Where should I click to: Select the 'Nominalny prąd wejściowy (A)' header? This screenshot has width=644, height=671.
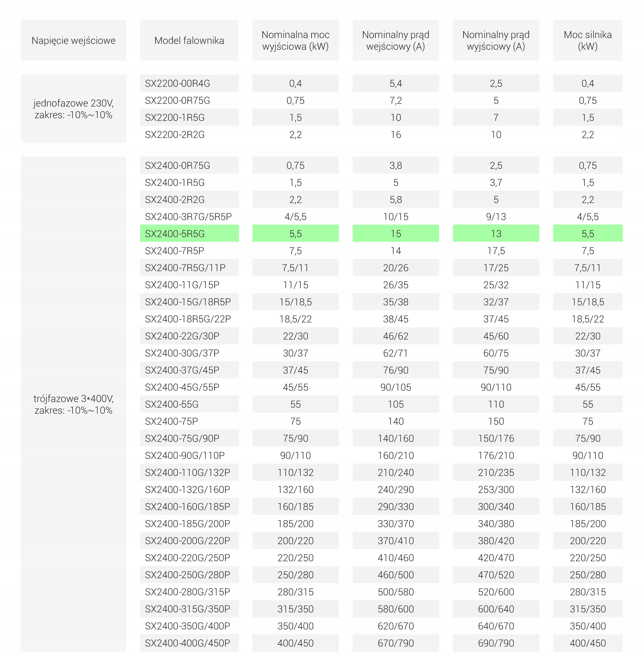396,41
